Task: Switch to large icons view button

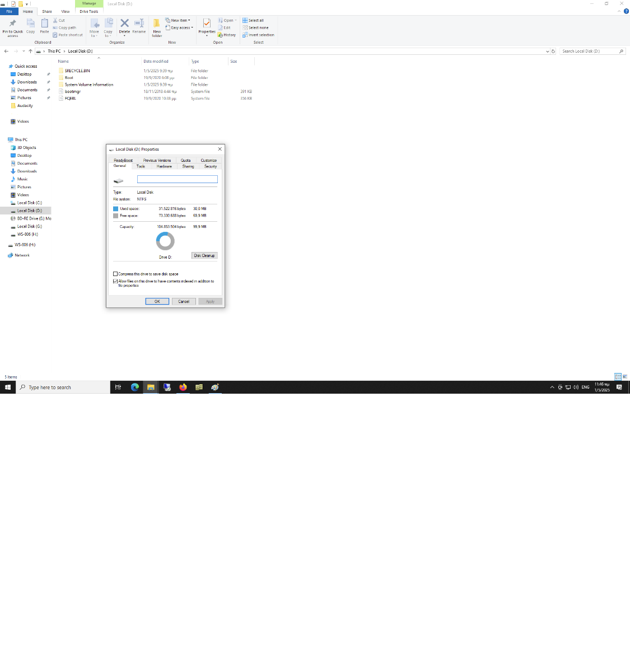Action: [x=625, y=377]
